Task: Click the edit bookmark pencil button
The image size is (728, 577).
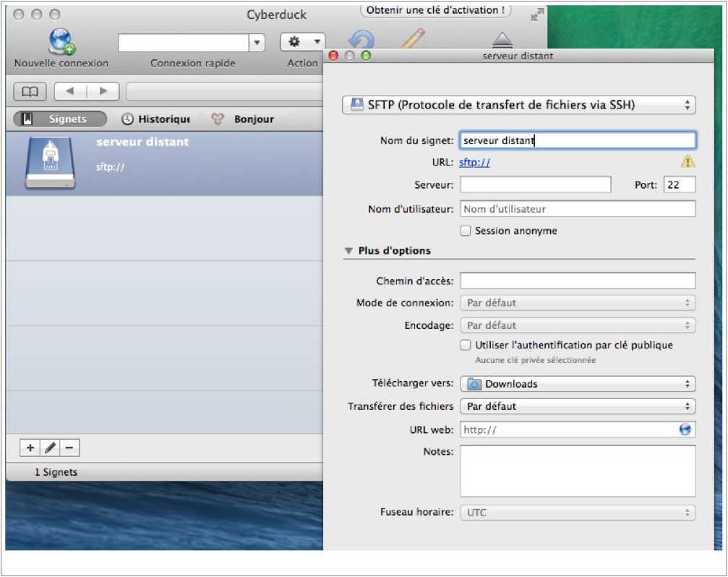Action: coord(50,448)
